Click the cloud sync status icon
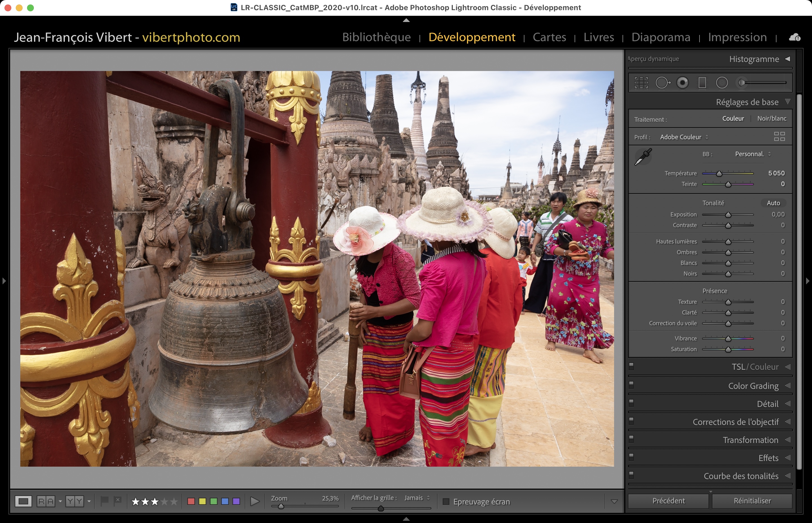812x523 pixels. 794,37
